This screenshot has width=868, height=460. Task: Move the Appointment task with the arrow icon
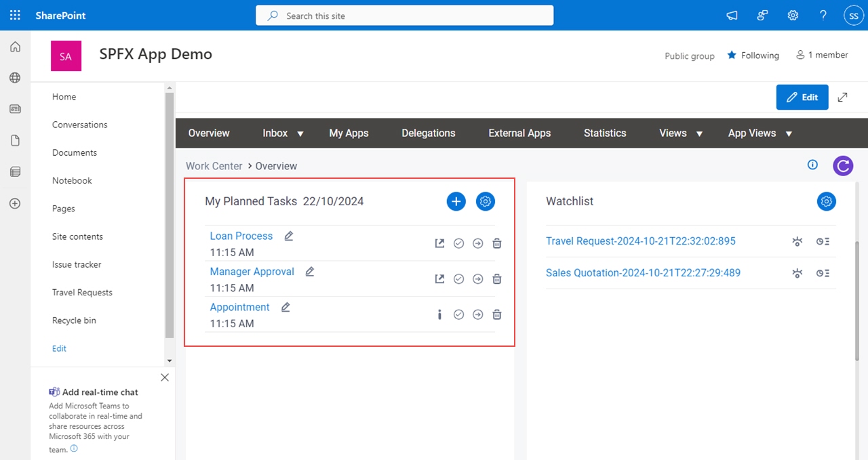(477, 314)
